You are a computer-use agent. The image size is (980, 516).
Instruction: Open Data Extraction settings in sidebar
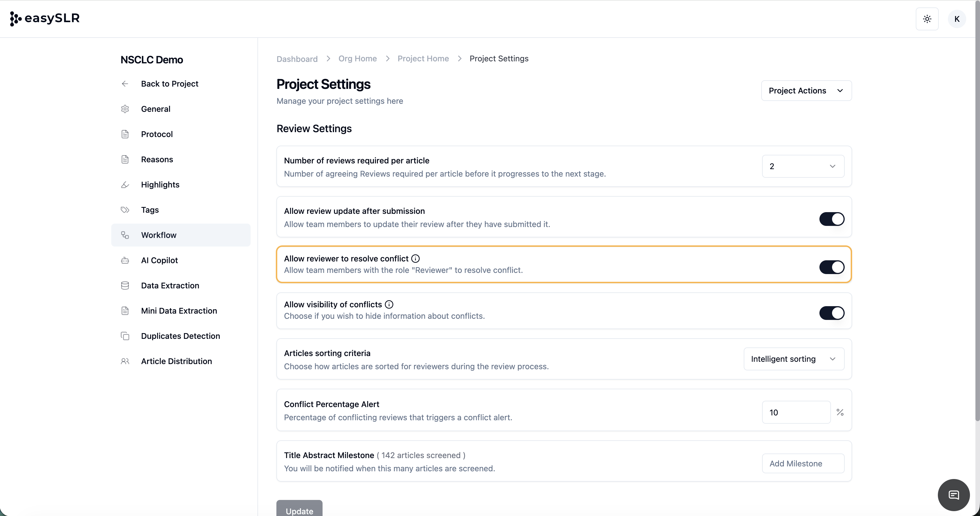pyautogui.click(x=170, y=286)
